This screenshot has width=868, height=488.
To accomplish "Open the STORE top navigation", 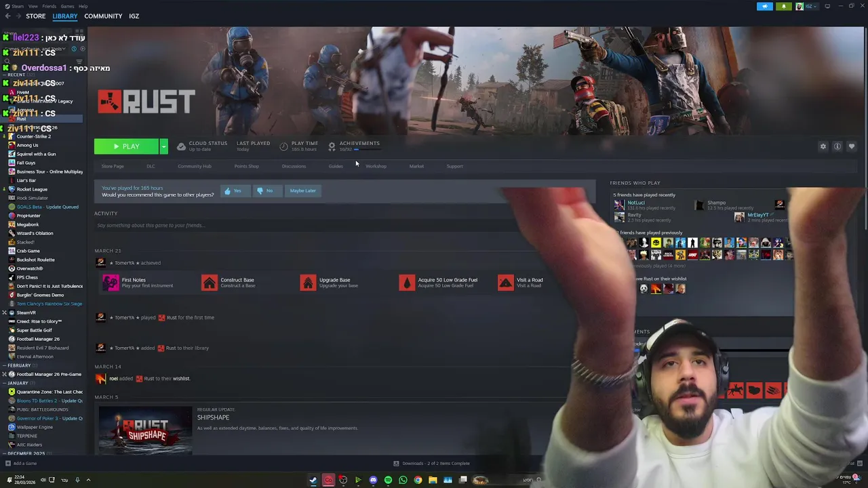I will [x=35, y=16].
